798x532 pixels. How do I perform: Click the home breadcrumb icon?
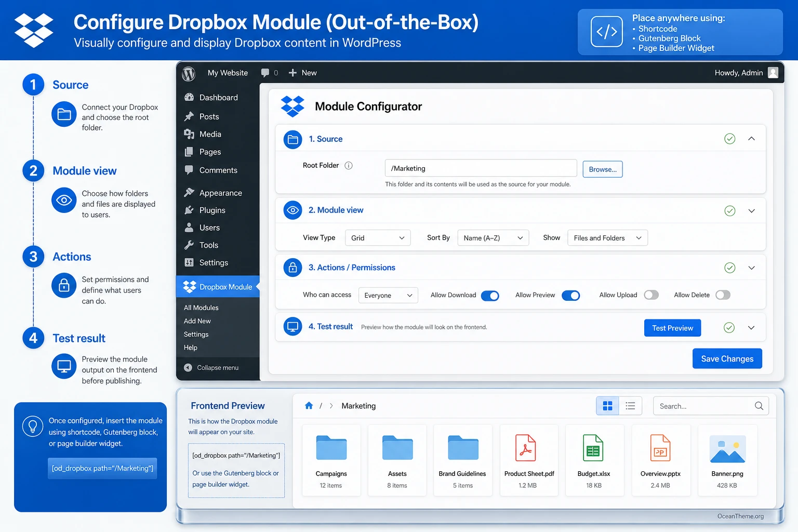(x=309, y=405)
